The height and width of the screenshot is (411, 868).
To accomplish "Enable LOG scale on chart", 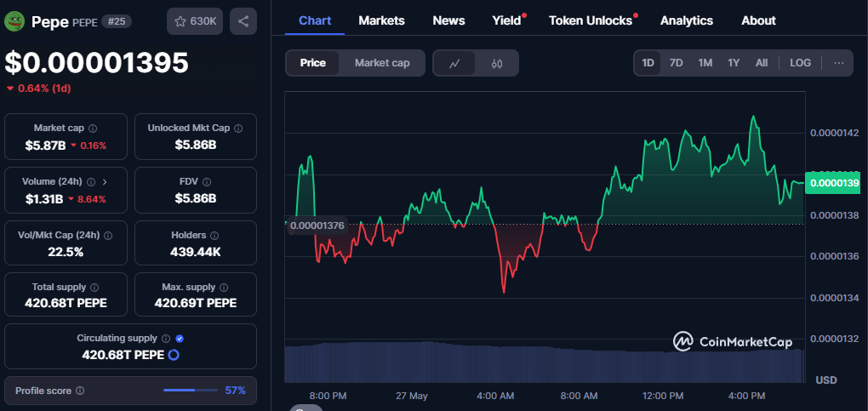I will tap(800, 63).
